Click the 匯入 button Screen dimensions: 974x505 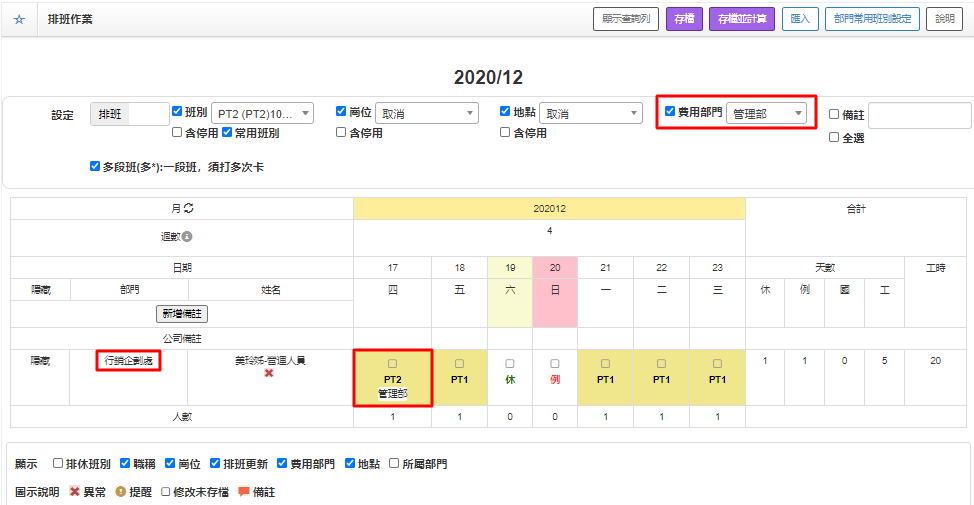click(800, 19)
